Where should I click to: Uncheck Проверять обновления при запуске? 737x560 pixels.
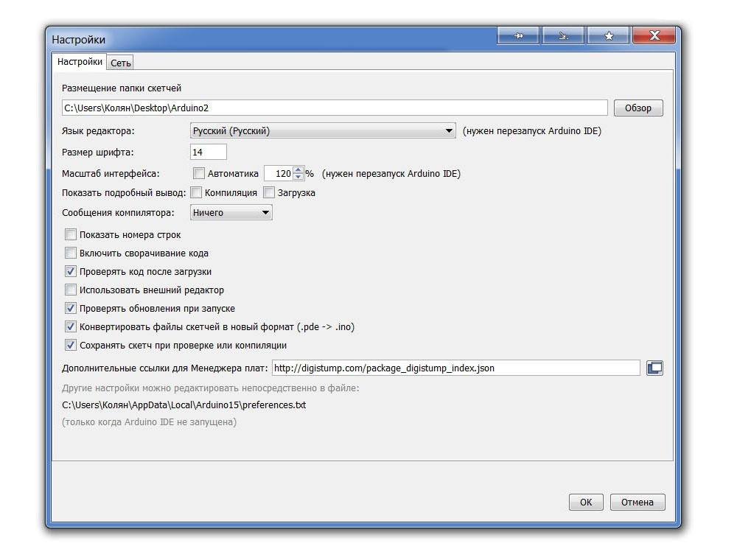(x=71, y=309)
